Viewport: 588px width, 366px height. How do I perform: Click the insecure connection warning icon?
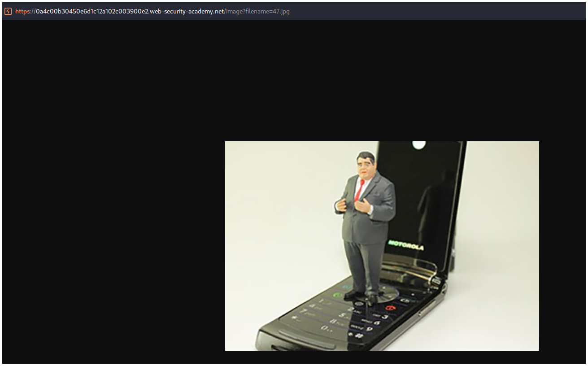(8, 11)
